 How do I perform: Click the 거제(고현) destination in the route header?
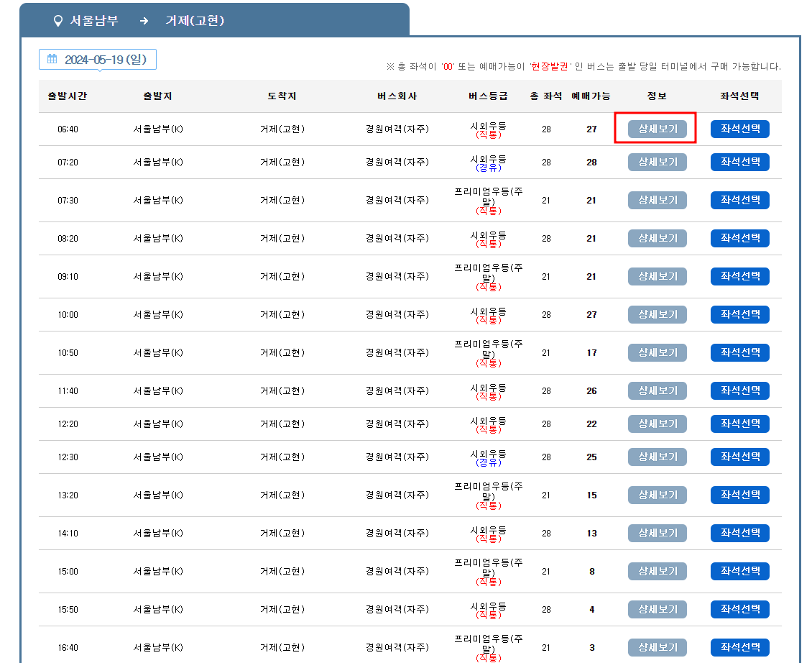click(195, 21)
